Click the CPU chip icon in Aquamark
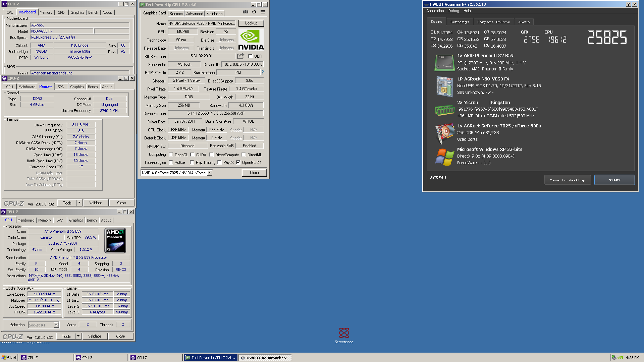This screenshot has height=362, width=644. (444, 62)
